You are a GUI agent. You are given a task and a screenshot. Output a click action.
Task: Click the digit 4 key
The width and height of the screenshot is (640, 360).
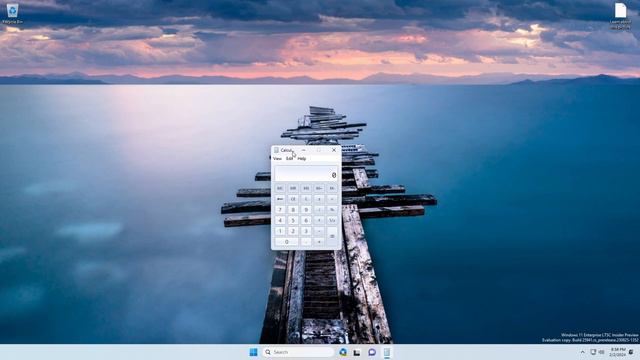(x=280, y=220)
